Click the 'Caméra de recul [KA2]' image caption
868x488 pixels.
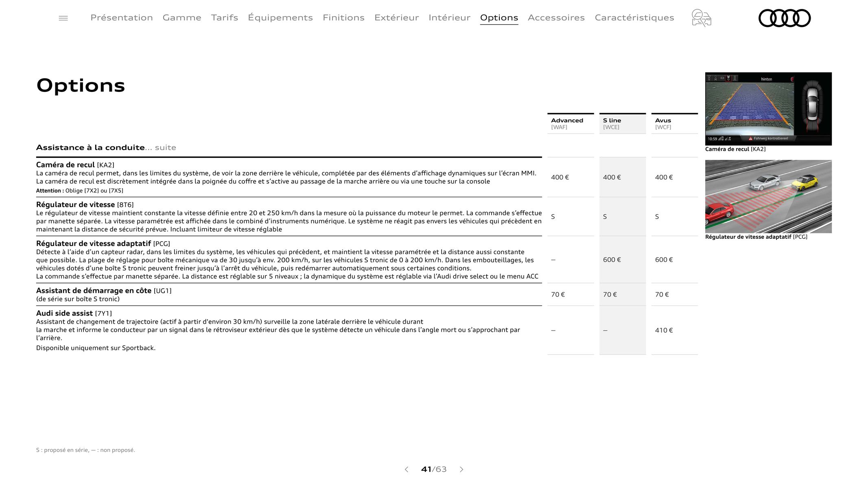(735, 149)
